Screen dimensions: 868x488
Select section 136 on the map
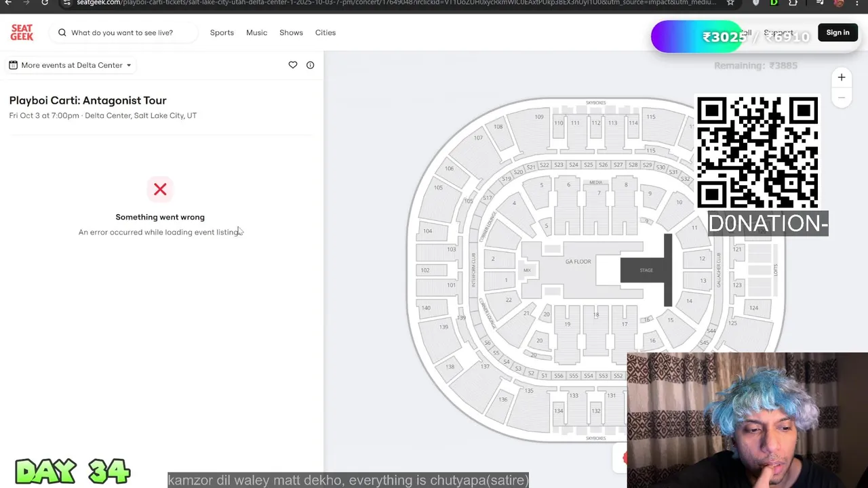click(x=503, y=399)
